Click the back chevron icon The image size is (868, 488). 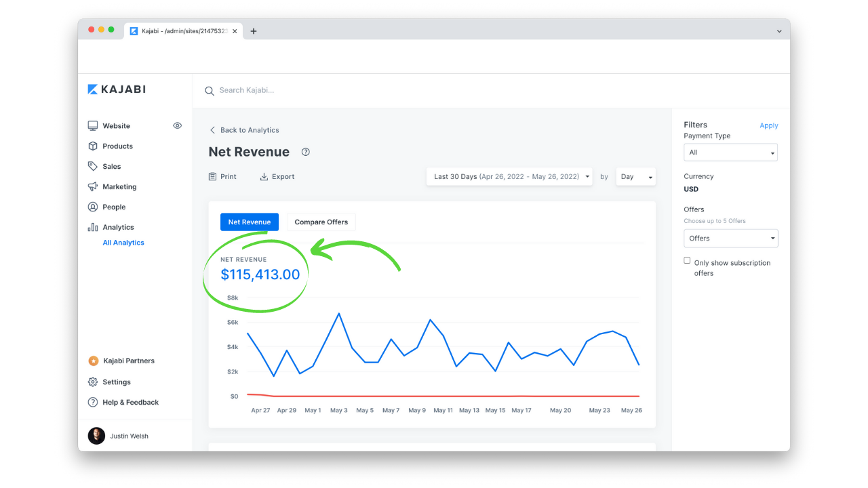click(x=212, y=130)
